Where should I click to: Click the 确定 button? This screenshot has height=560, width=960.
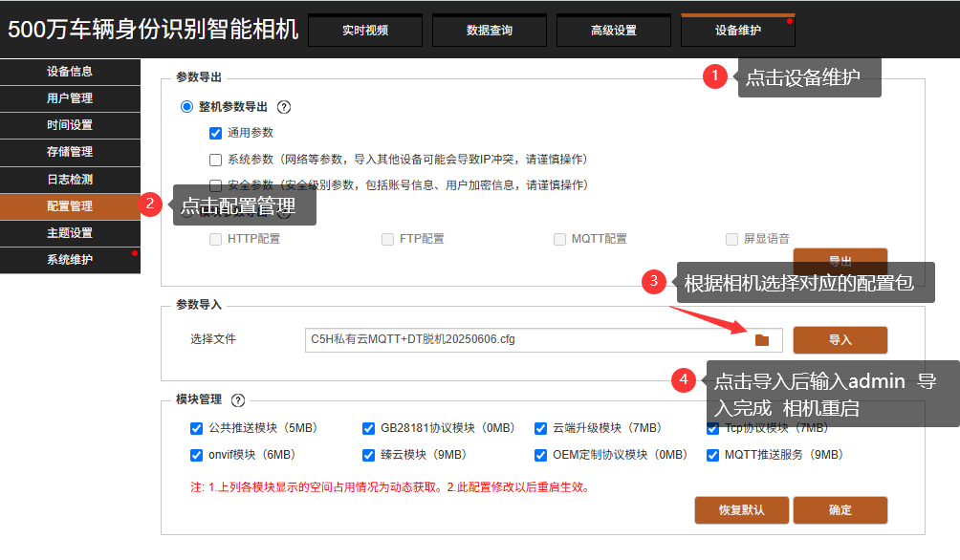pos(840,510)
